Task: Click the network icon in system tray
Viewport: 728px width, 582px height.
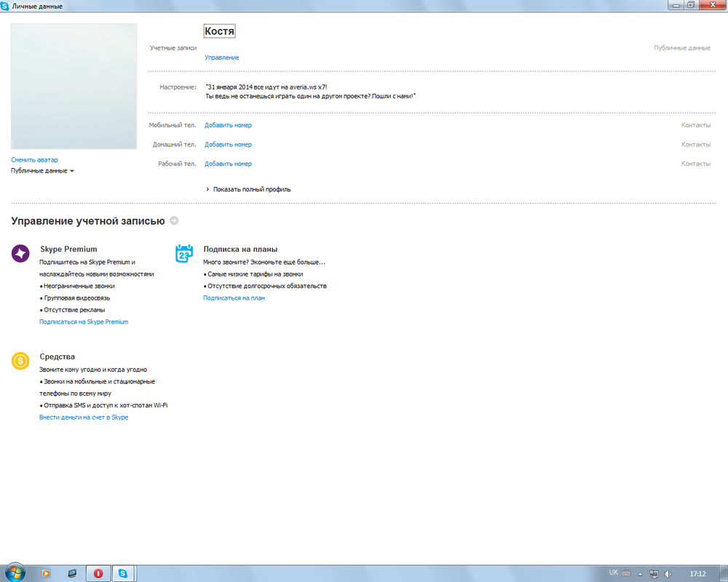Action: pyautogui.click(x=654, y=573)
